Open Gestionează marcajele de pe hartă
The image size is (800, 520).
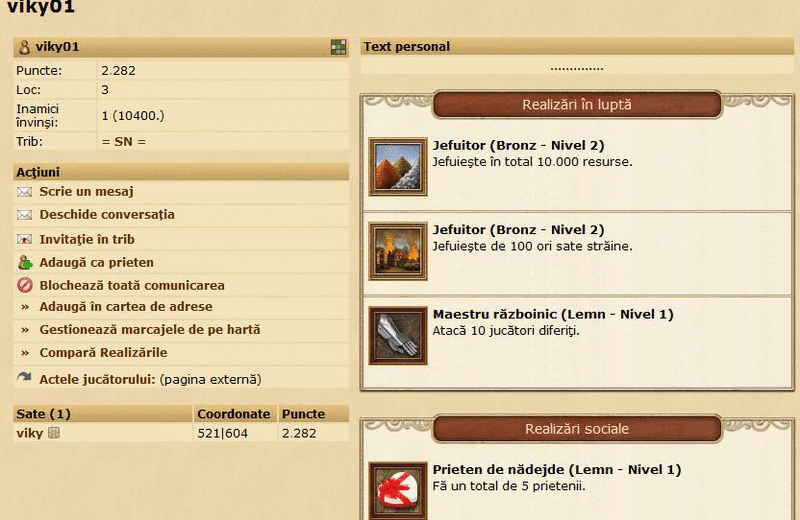(x=150, y=330)
